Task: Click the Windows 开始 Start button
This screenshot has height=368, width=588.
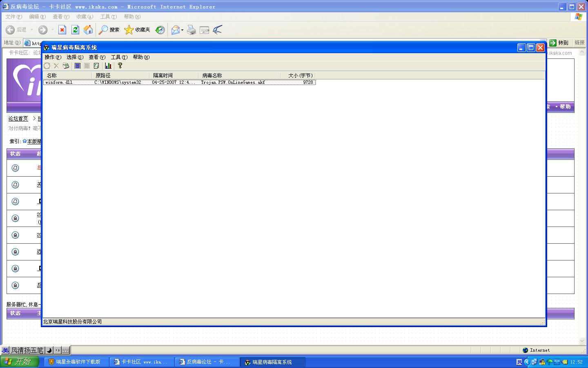Action: 20,361
